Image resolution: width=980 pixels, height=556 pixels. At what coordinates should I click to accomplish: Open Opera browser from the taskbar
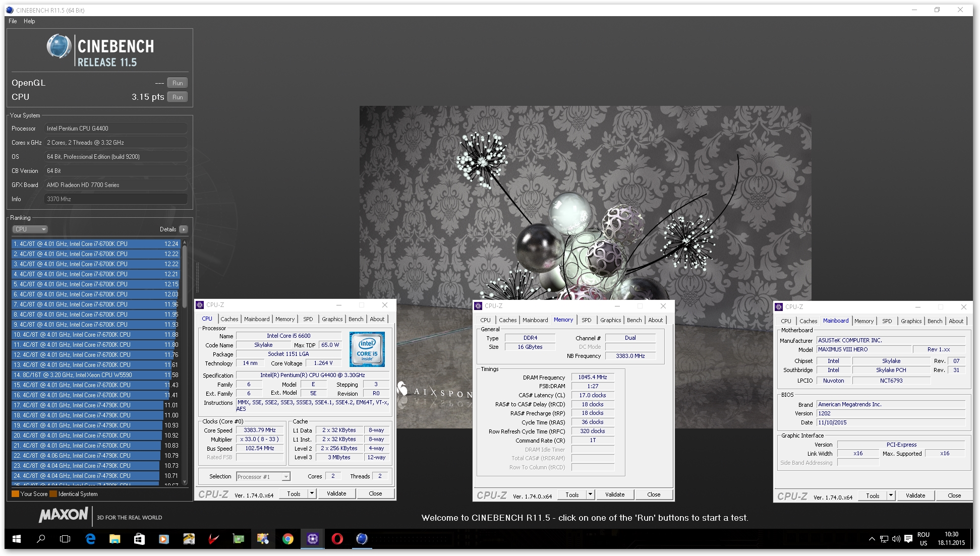337,539
